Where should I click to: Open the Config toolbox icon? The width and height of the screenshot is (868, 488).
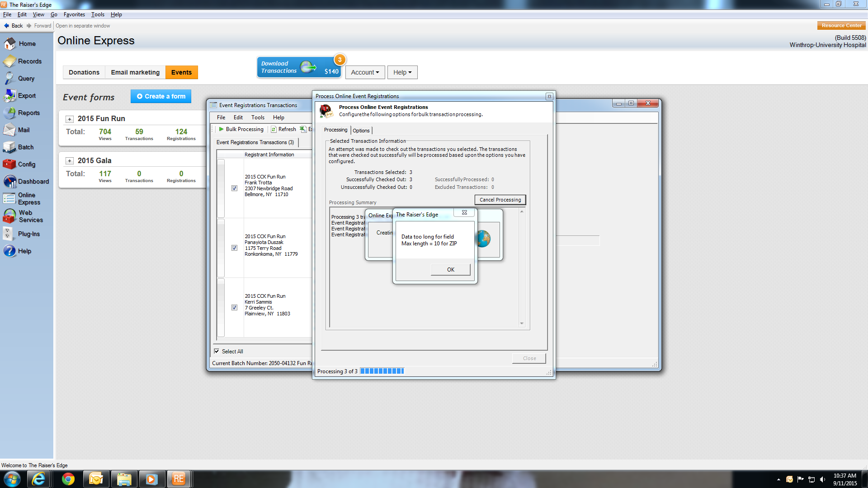click(x=10, y=164)
